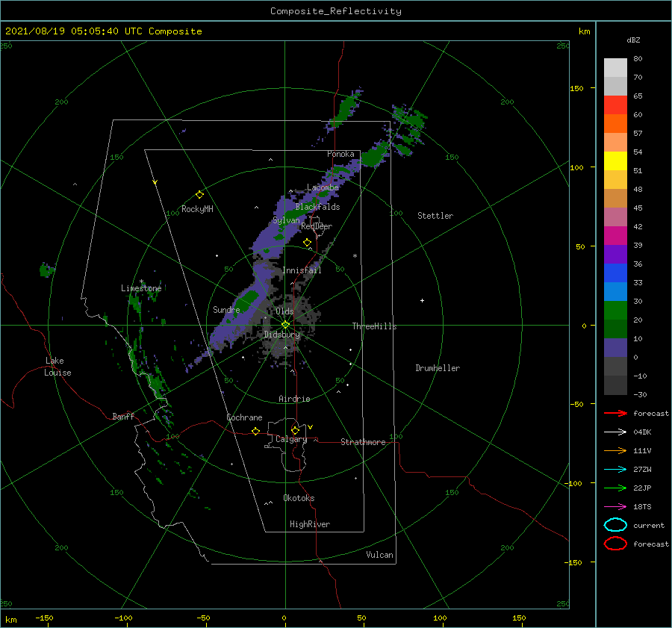Click the white asterisk marker east of Innisfail
Image resolution: width=672 pixels, height=628 pixels.
click(355, 256)
